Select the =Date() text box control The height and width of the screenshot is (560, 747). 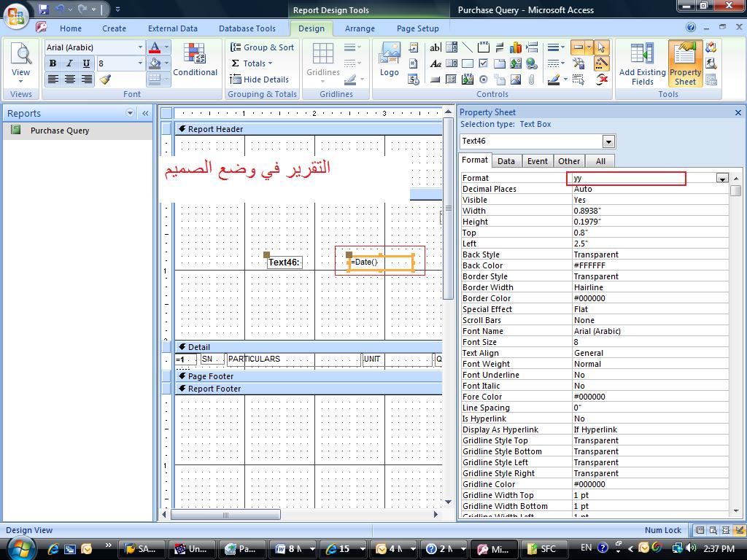click(381, 262)
